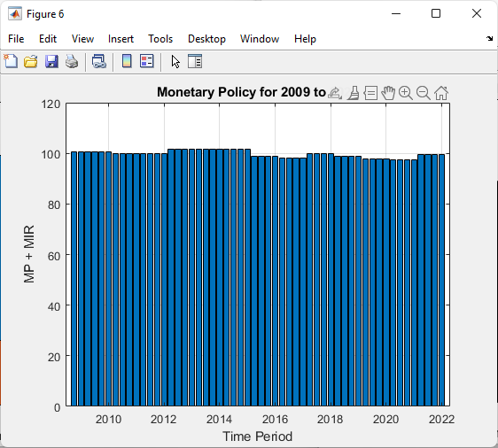Save the figure using the floppy disk icon
This screenshot has width=498, height=448.
(x=51, y=61)
